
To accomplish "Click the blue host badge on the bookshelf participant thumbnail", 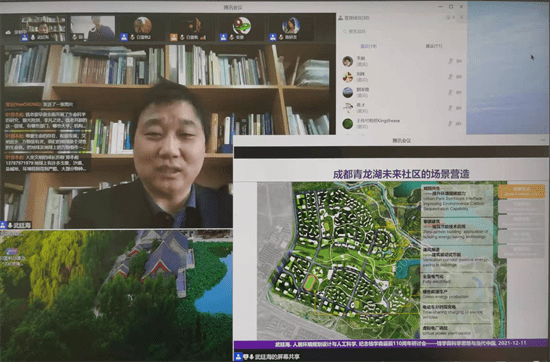I will 24,37.
